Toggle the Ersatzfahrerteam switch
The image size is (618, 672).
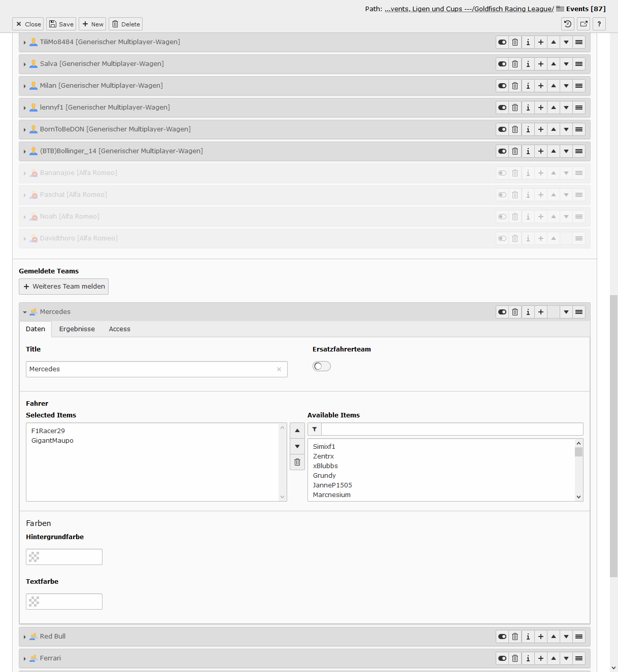[322, 366]
